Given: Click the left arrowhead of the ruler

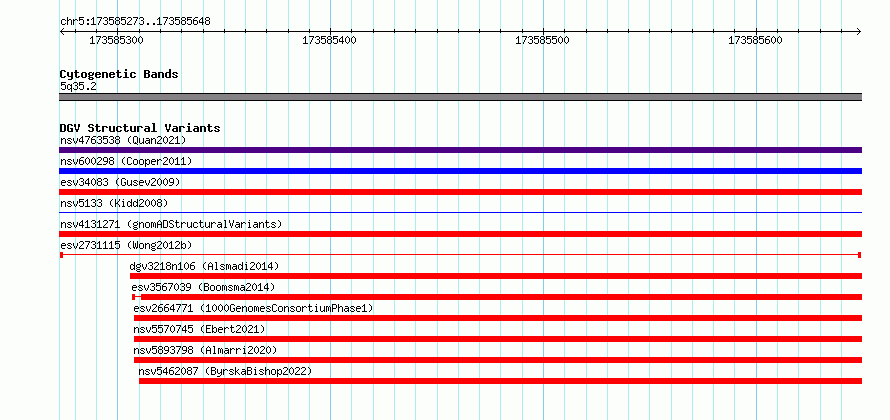Looking at the screenshot, I should [62, 32].
